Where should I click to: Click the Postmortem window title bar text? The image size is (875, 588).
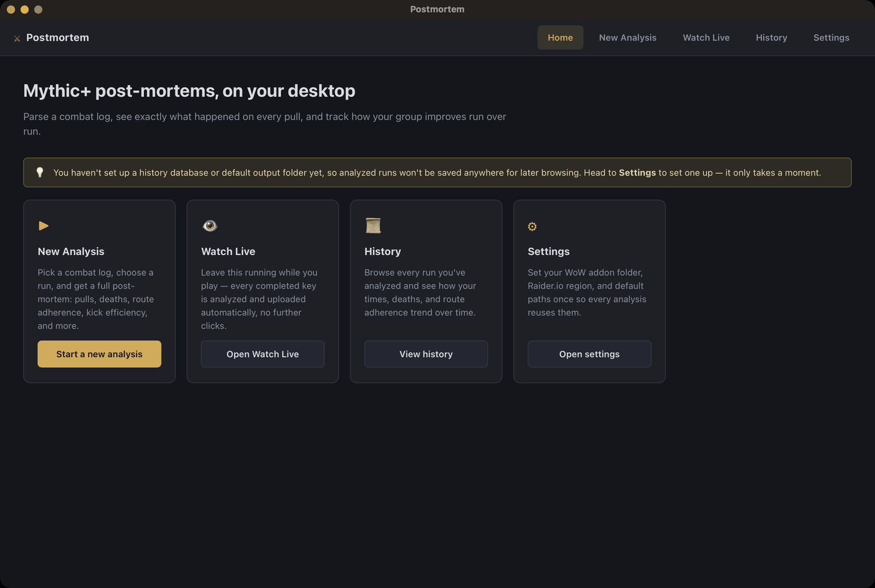click(437, 9)
